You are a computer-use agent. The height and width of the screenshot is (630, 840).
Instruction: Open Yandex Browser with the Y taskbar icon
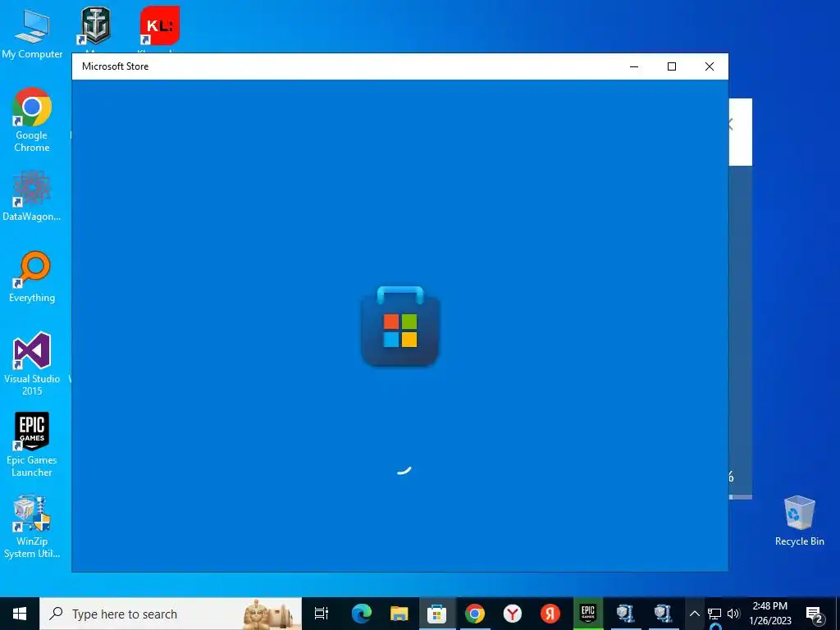coord(513,614)
